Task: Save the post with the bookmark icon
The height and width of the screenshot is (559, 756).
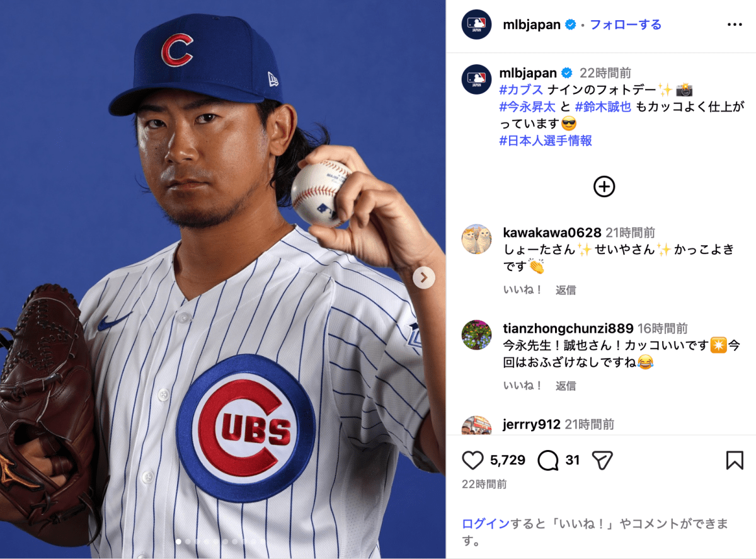Action: click(x=735, y=461)
